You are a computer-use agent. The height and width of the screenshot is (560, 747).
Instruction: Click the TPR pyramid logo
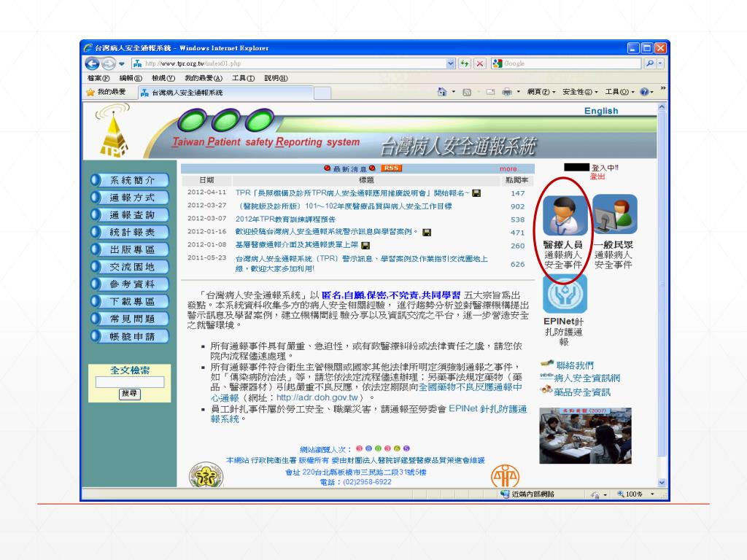point(113,131)
